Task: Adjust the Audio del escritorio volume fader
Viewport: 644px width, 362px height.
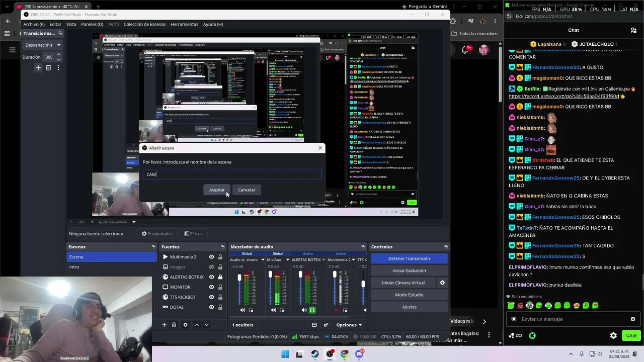Action: pyautogui.click(x=239, y=278)
